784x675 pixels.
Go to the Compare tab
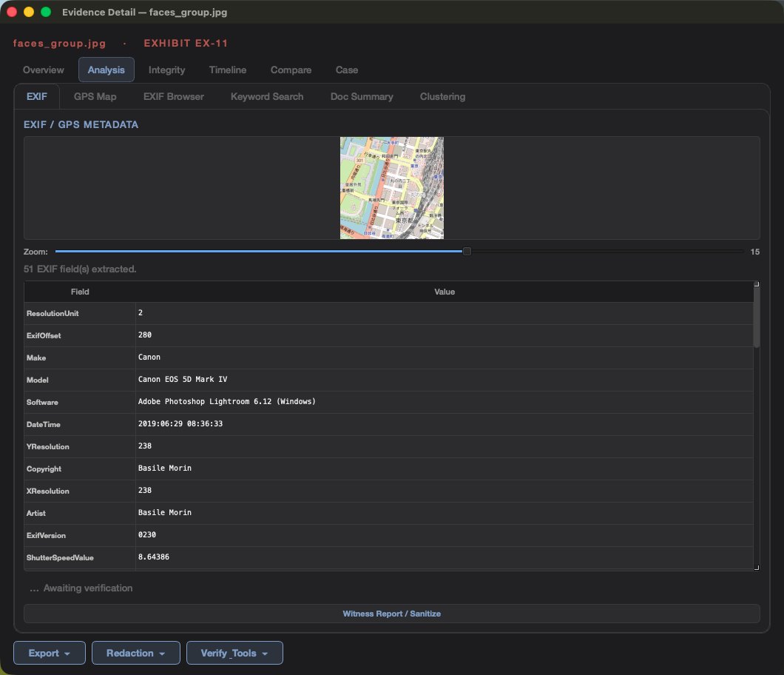click(291, 70)
